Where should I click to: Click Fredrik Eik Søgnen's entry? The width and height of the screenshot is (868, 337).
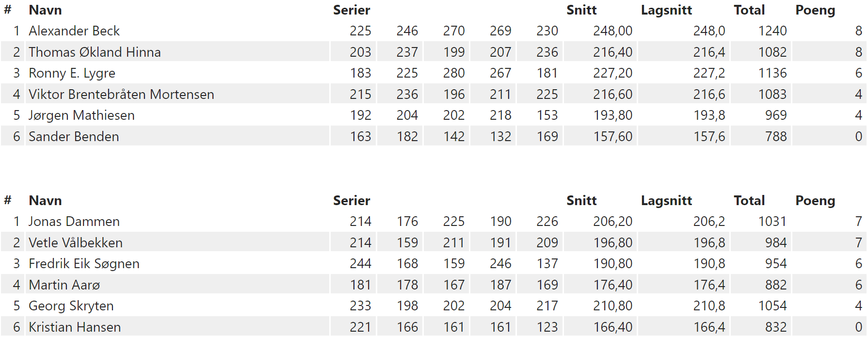(x=84, y=264)
